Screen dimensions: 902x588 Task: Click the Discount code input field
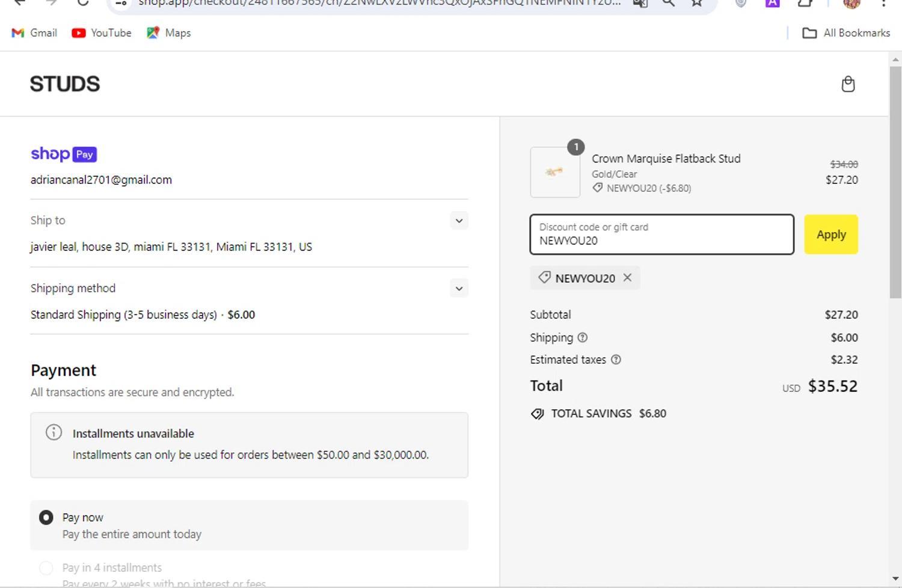coord(661,234)
